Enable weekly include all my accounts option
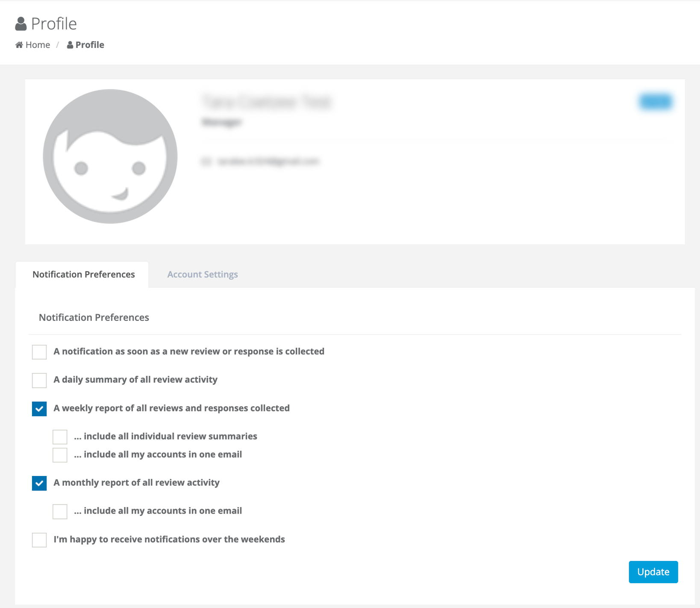Image resolution: width=700 pixels, height=608 pixels. coord(60,455)
